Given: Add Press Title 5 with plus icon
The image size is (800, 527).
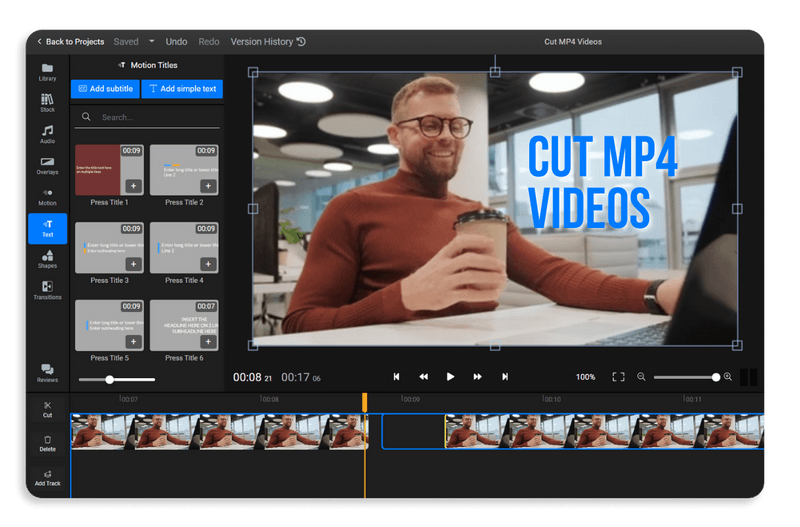Looking at the screenshot, I should 134,341.
